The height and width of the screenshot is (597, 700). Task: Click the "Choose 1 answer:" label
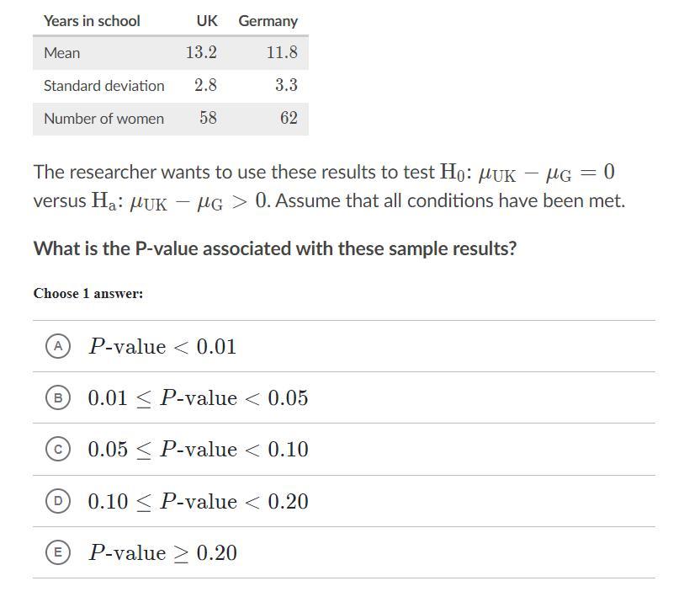88,294
